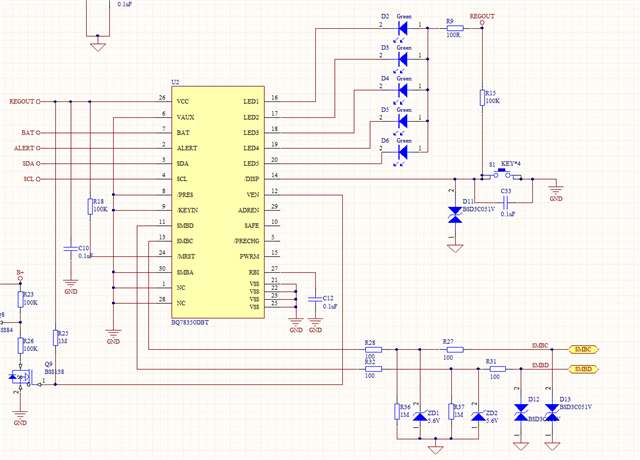Click the REGOUT power port above R15
Viewport: 640px width, 460px height.
482,19
